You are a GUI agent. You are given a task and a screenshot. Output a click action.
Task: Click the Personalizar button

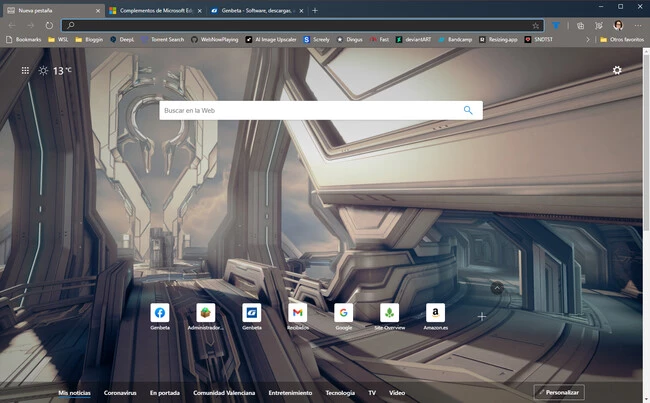coord(559,393)
